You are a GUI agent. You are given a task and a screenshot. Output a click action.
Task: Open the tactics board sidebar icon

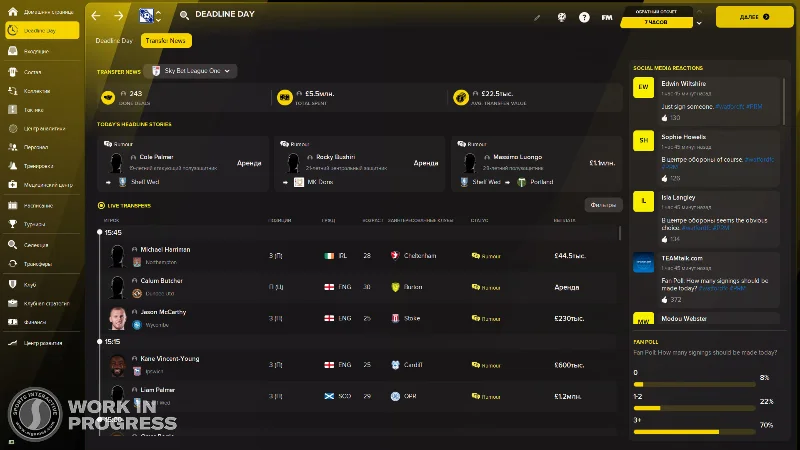coord(13,110)
